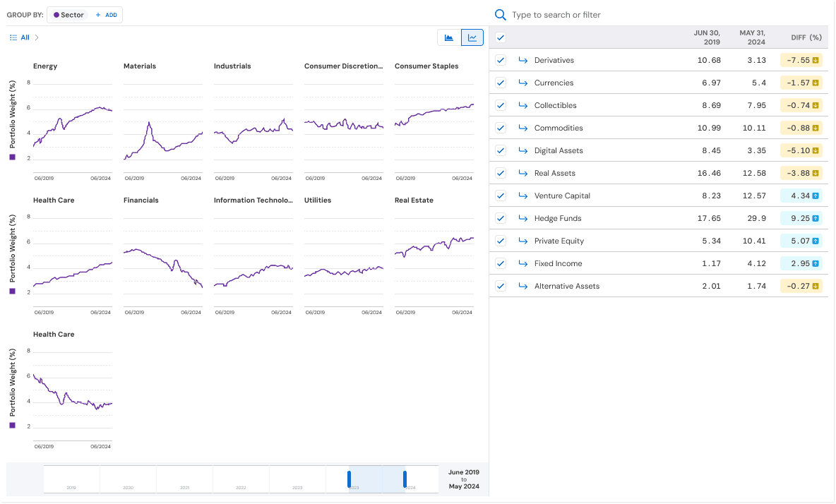Focus the search or filter field

(661, 15)
